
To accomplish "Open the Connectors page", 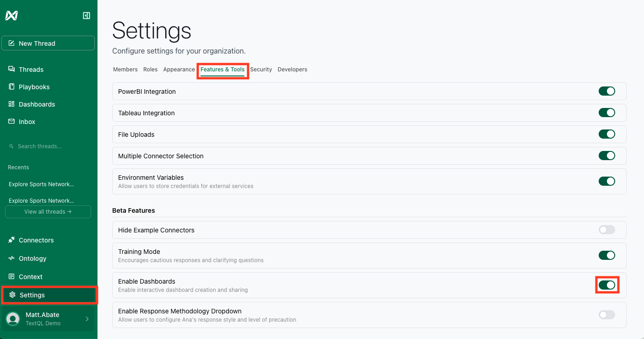I will [37, 240].
